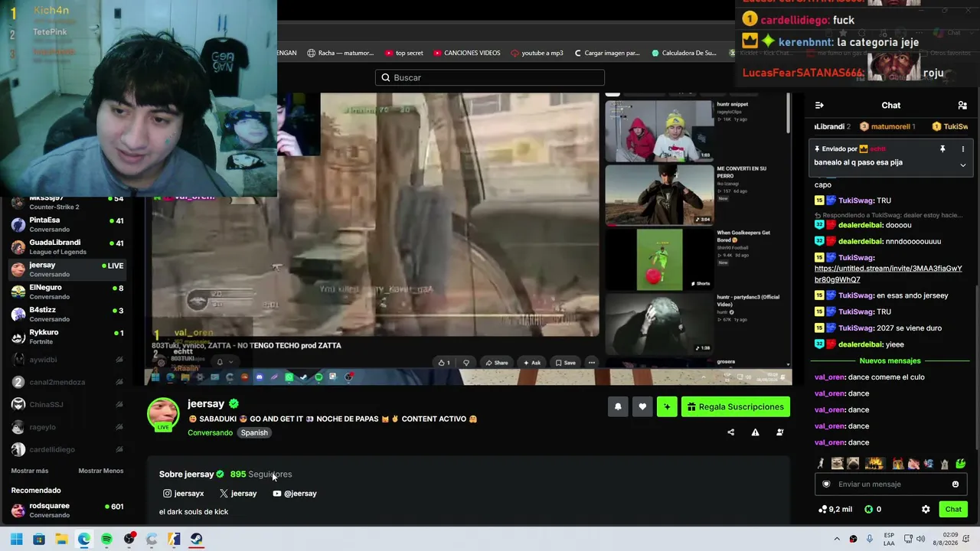Viewport: 980px width, 551px height.
Task: Show hidden system tray icons
Action: tap(837, 539)
